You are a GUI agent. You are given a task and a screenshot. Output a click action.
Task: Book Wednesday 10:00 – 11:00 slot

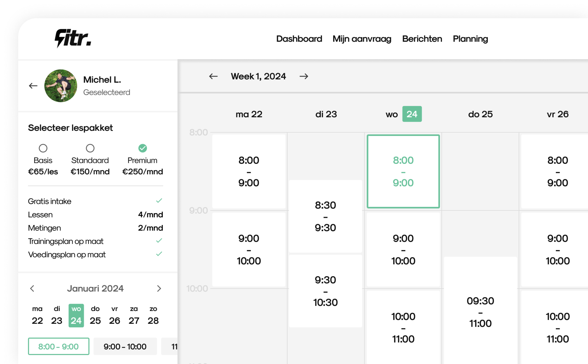pos(403,327)
